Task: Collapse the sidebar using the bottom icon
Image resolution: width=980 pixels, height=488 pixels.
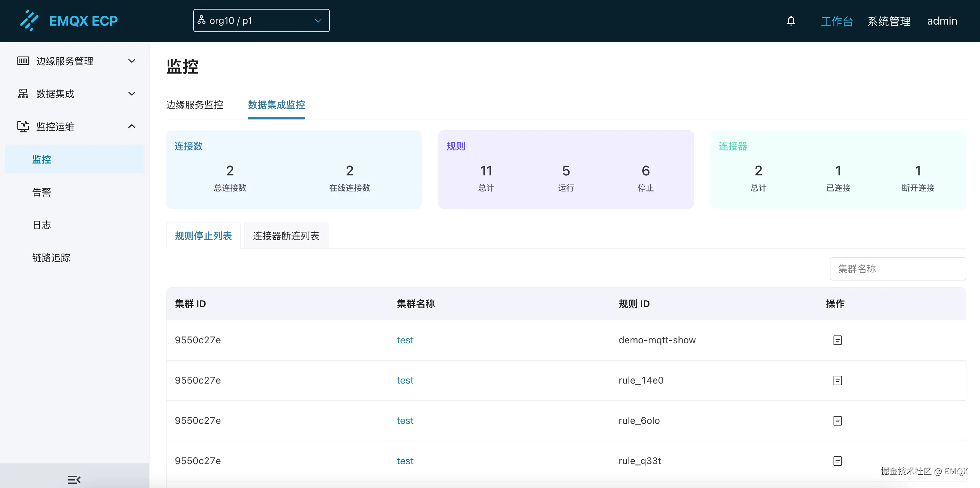Action: [74, 479]
